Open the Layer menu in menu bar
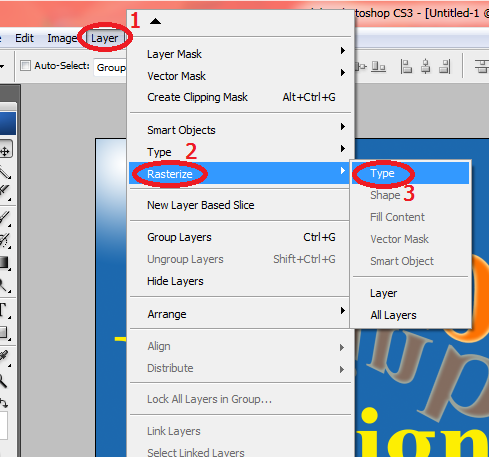The image size is (489, 457). [104, 38]
